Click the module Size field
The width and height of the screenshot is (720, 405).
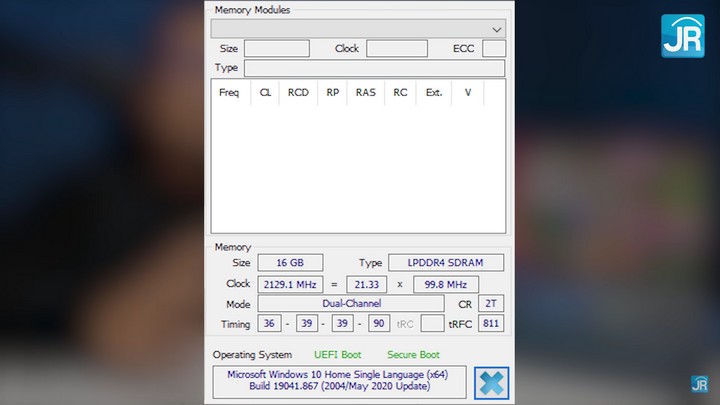point(276,48)
